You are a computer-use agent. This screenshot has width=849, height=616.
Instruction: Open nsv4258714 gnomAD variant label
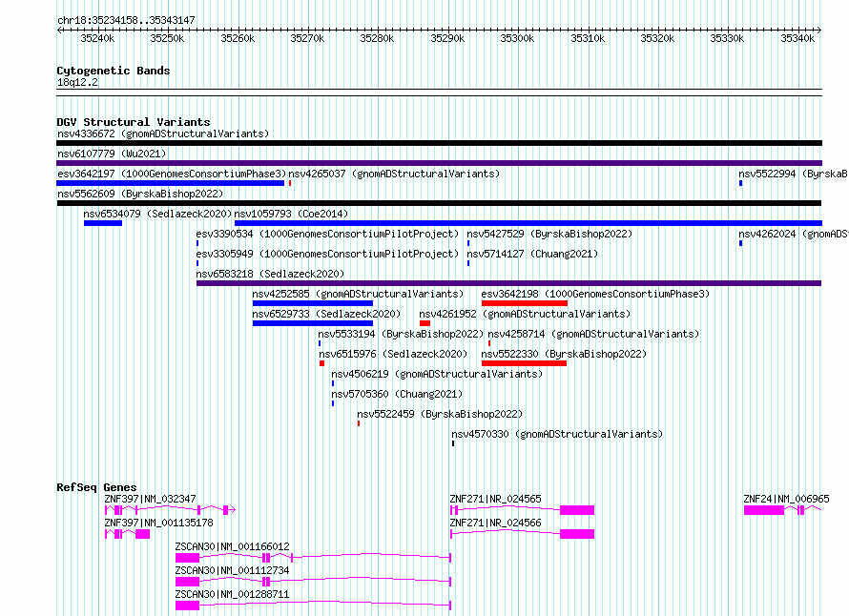click(x=593, y=334)
